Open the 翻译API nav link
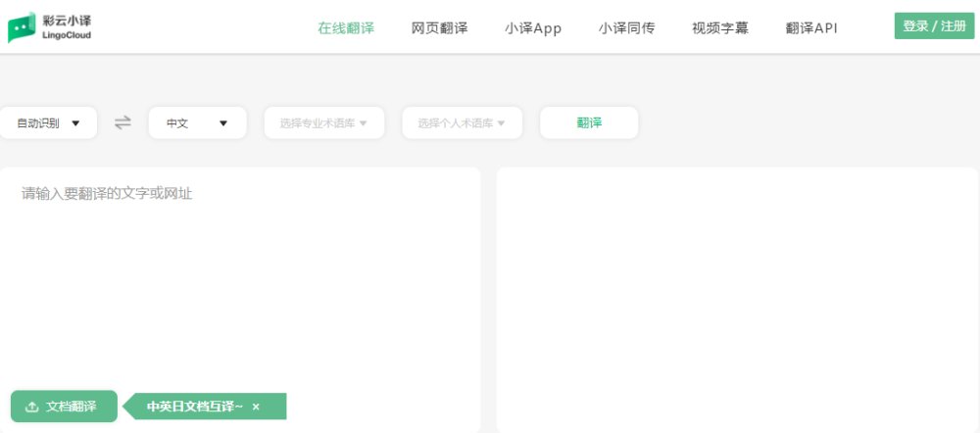This screenshot has width=980, height=433. coord(811,28)
